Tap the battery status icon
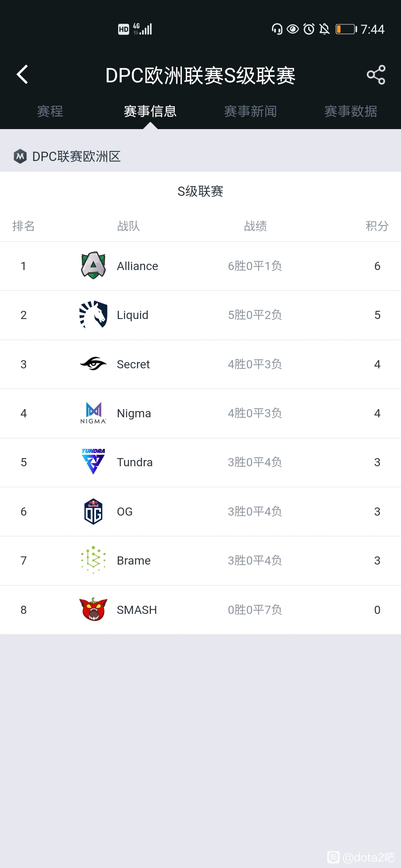401x868 pixels. point(346,29)
